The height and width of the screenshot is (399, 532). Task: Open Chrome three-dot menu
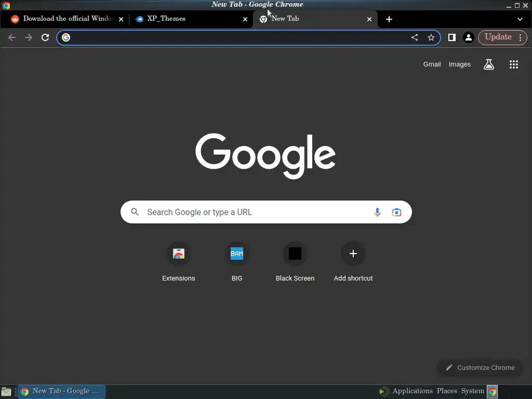[520, 37]
